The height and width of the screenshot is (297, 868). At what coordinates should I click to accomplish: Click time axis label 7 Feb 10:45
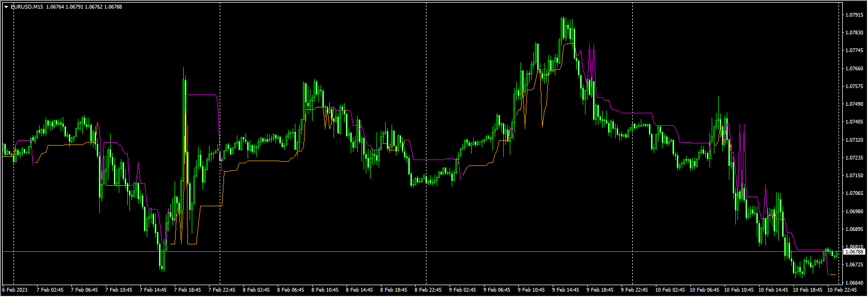pyautogui.click(x=119, y=290)
